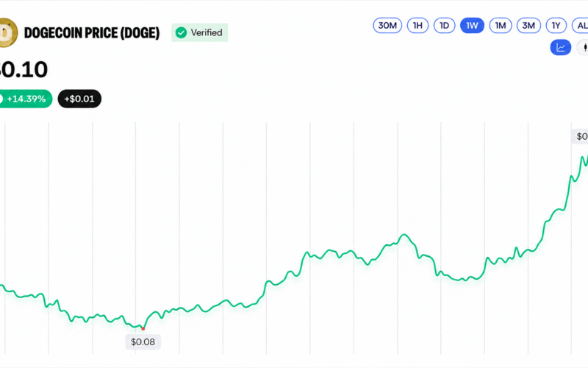Activate the line chart view icon
The width and height of the screenshot is (588, 368).
pyautogui.click(x=561, y=47)
